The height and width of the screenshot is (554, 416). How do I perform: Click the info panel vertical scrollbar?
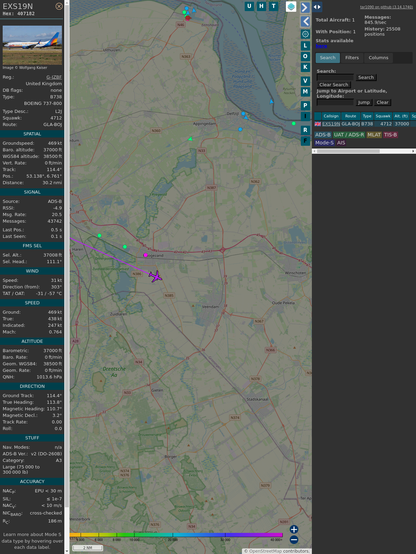[67, 277]
